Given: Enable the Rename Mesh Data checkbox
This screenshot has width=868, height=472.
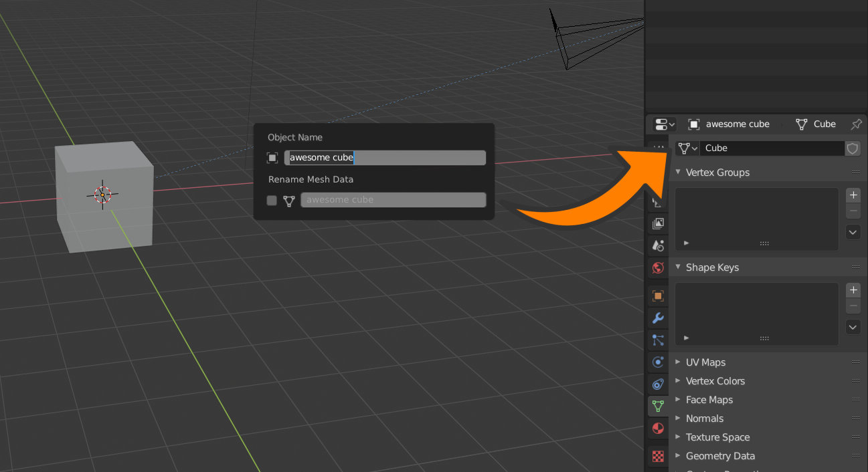Looking at the screenshot, I should click(272, 200).
